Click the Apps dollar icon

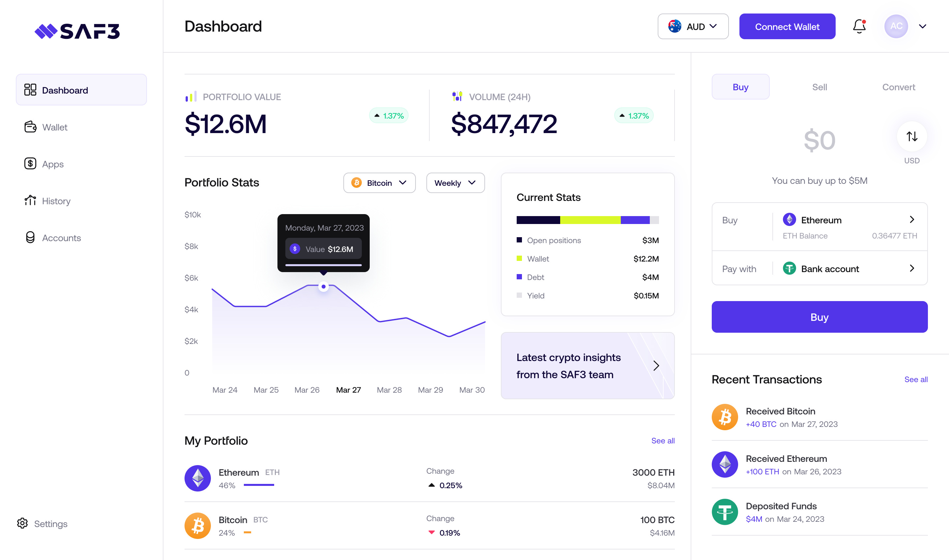coord(30,164)
